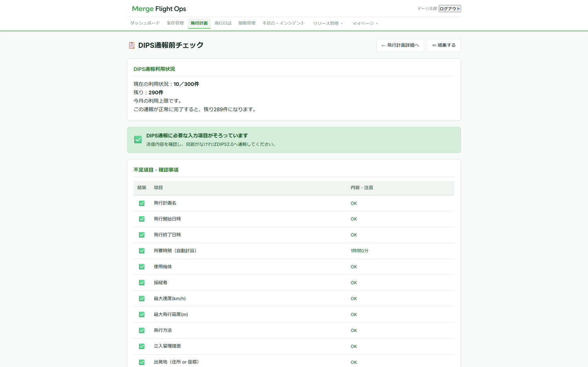Go back via 飛行計画詳細へ button
Screen dimensions: 588x367
tap(400, 45)
